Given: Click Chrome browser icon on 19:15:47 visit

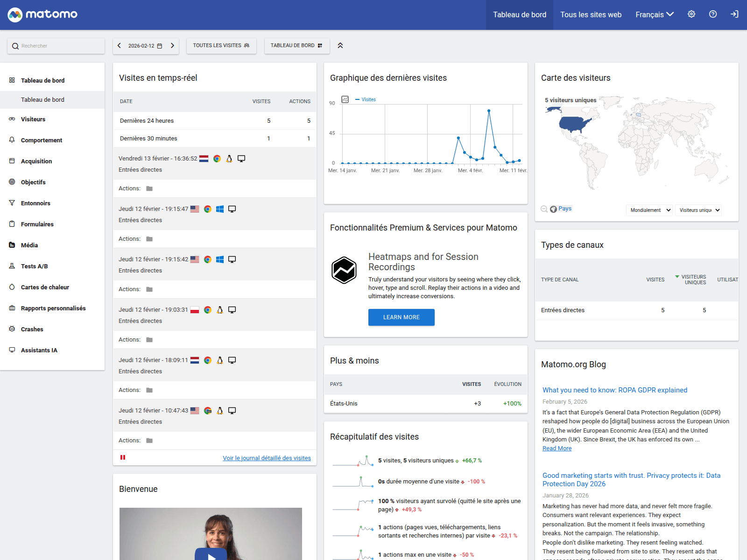Looking at the screenshot, I should (208, 209).
